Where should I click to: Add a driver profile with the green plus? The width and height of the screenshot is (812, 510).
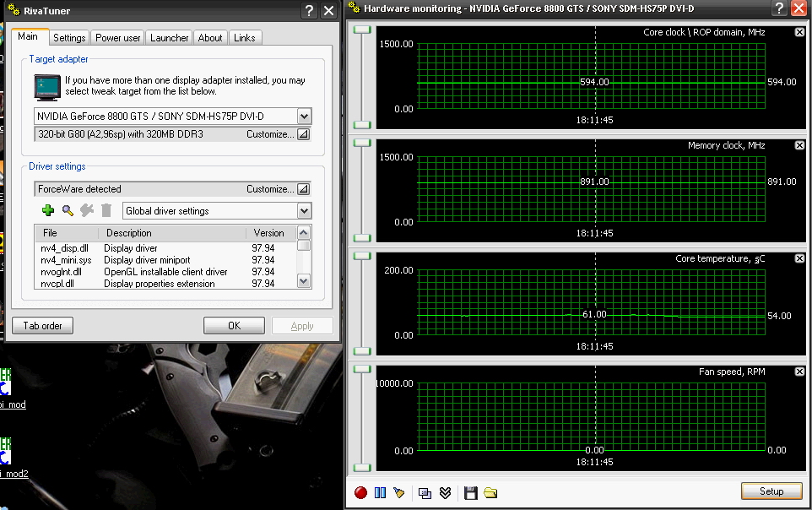(48, 210)
